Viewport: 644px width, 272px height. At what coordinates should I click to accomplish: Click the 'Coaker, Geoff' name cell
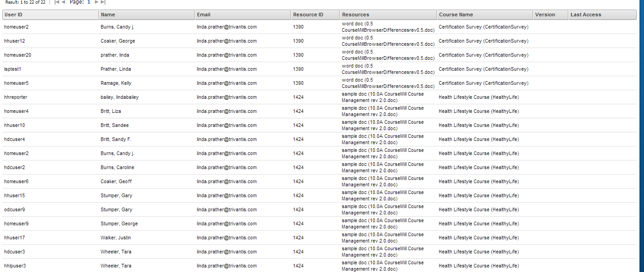(116, 182)
